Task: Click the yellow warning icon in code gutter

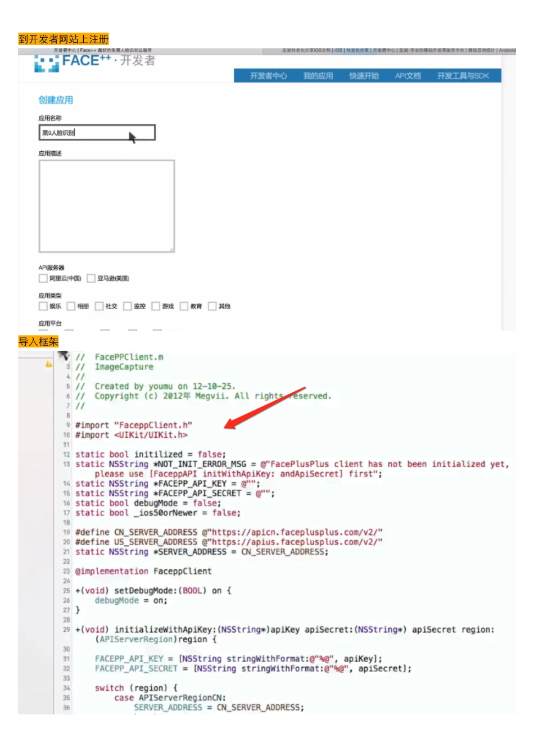Action: coord(49,364)
